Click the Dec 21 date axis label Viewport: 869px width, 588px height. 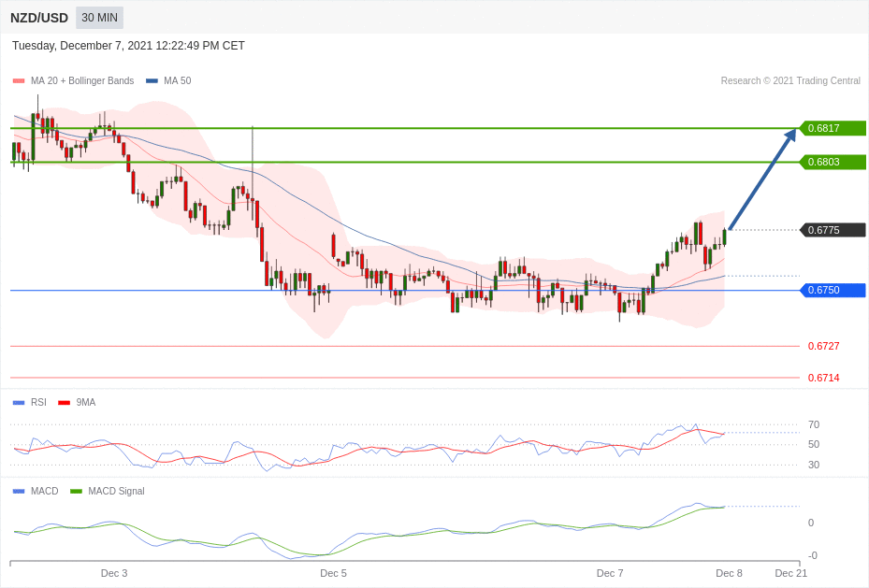coord(790,573)
